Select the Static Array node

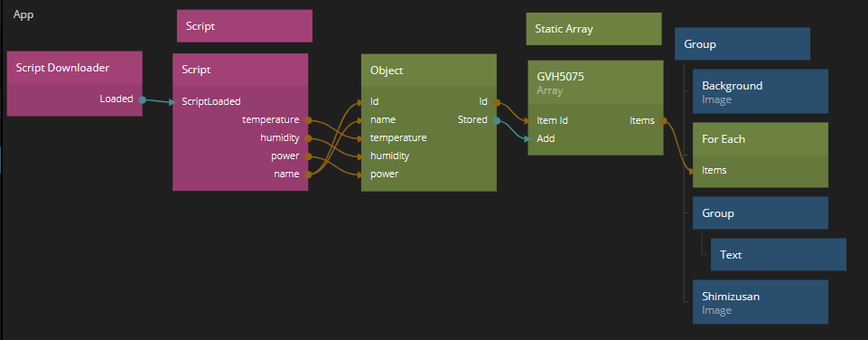pos(593,29)
